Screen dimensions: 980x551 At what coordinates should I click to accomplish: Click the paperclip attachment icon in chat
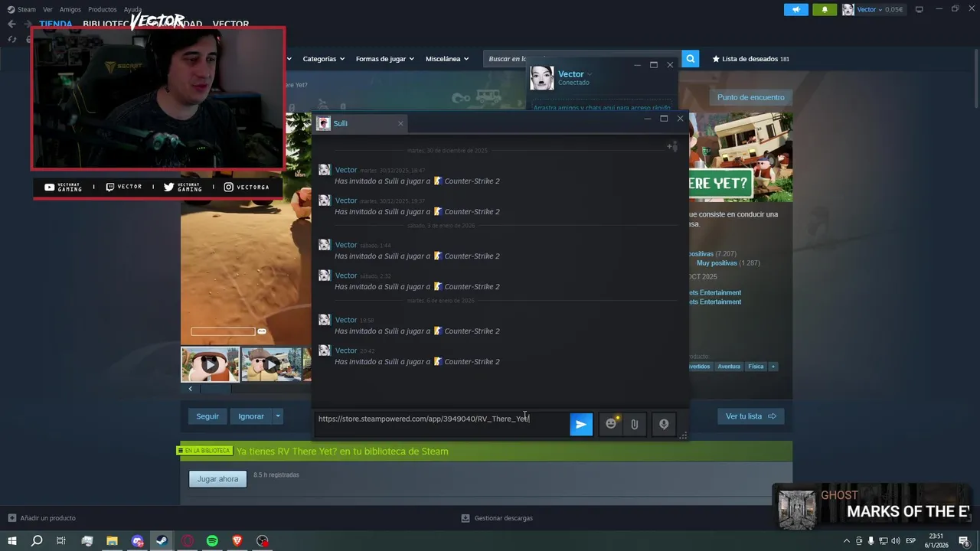[x=635, y=424]
